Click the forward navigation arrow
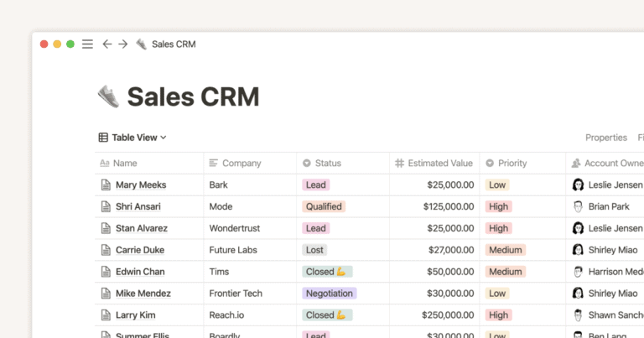This screenshot has height=338, width=644. [x=123, y=44]
